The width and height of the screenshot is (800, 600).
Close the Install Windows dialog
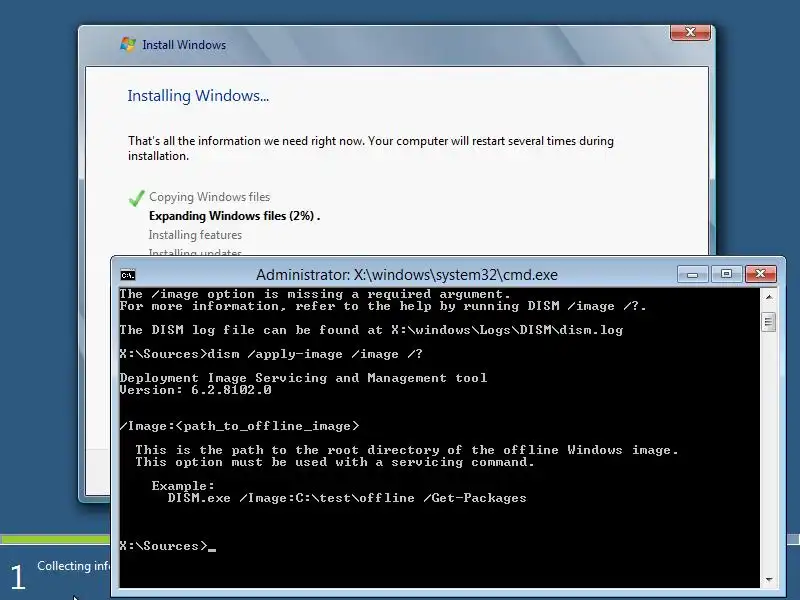click(690, 32)
